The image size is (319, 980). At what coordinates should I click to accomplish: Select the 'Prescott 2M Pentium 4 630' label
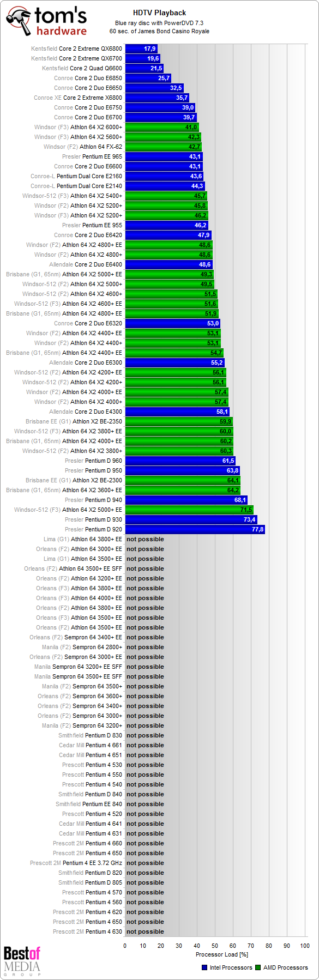pyautogui.click(x=87, y=931)
